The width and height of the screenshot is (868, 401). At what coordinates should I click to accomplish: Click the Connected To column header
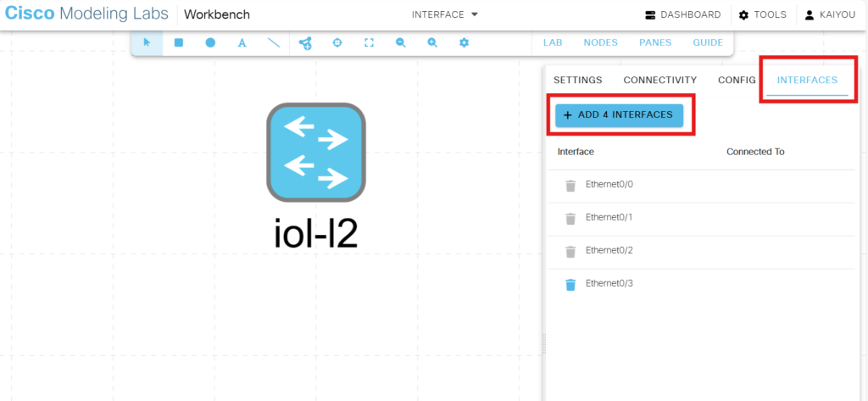[x=755, y=152]
